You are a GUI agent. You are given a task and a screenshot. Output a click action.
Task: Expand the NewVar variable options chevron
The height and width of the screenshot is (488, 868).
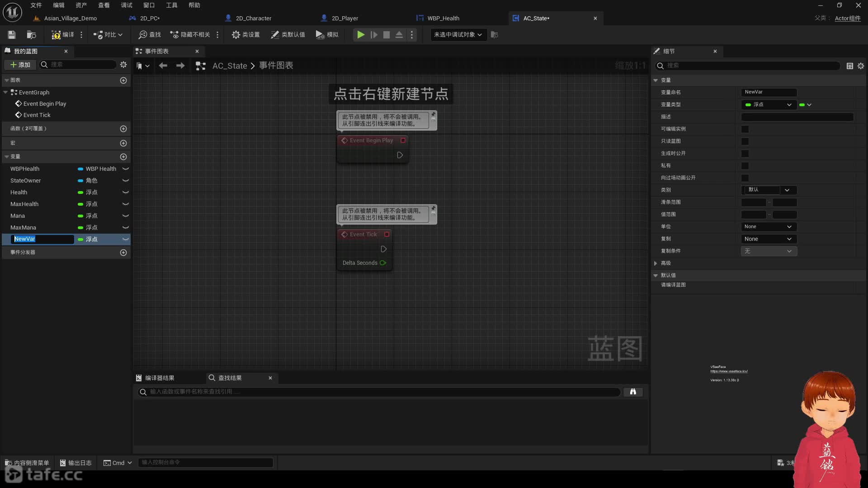point(126,238)
